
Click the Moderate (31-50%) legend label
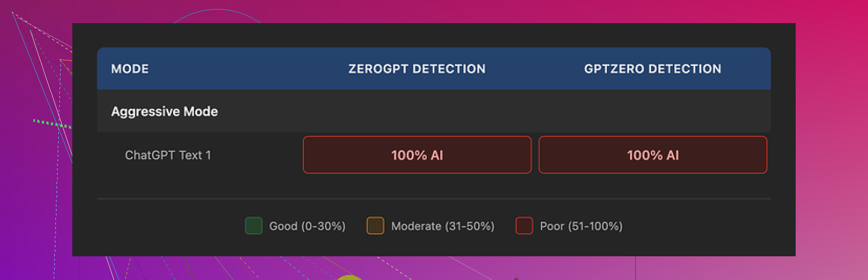(443, 226)
